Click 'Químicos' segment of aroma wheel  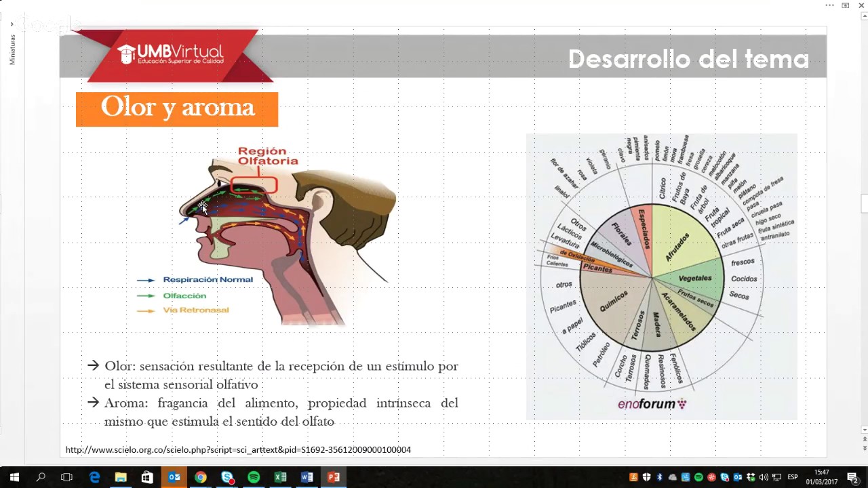tap(614, 300)
